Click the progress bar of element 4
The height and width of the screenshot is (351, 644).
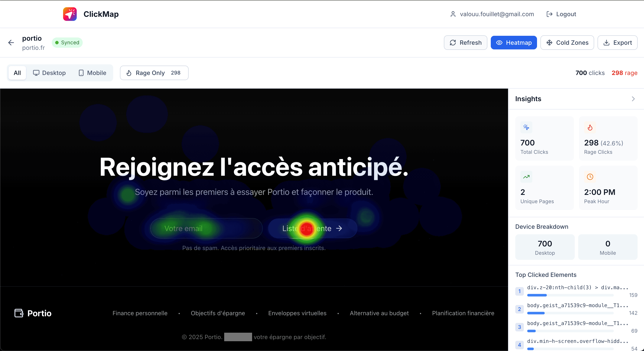(x=570, y=349)
